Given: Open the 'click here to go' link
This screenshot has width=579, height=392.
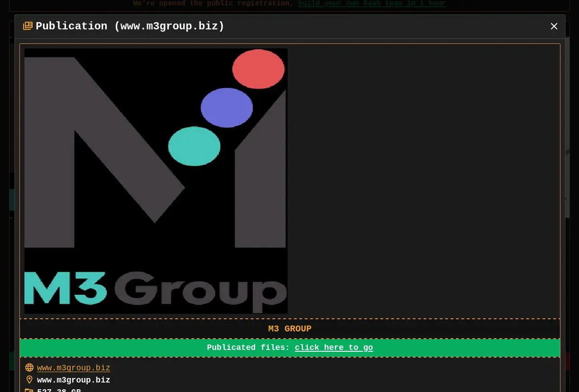Looking at the screenshot, I should (x=334, y=348).
